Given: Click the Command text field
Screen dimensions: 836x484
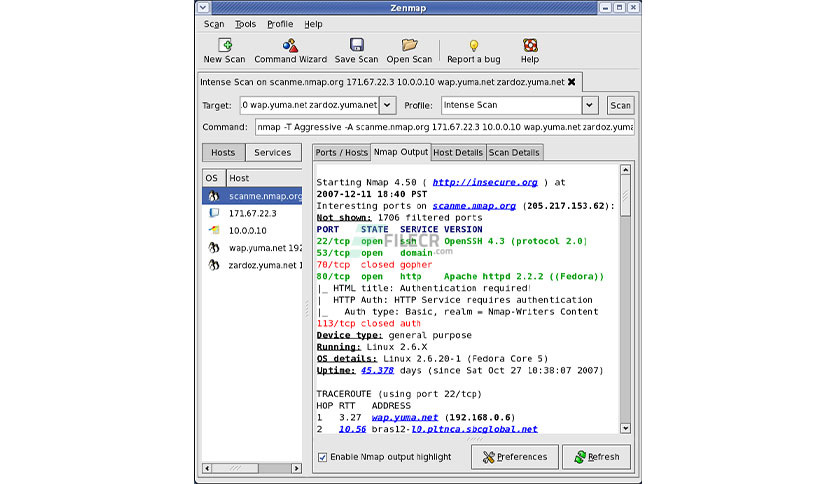Looking at the screenshot, I should pos(445,127).
